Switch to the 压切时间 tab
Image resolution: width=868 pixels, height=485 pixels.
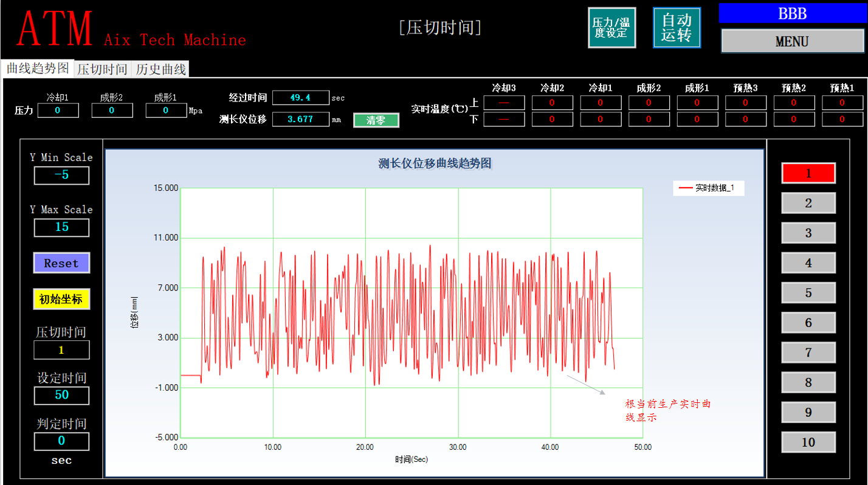click(102, 69)
